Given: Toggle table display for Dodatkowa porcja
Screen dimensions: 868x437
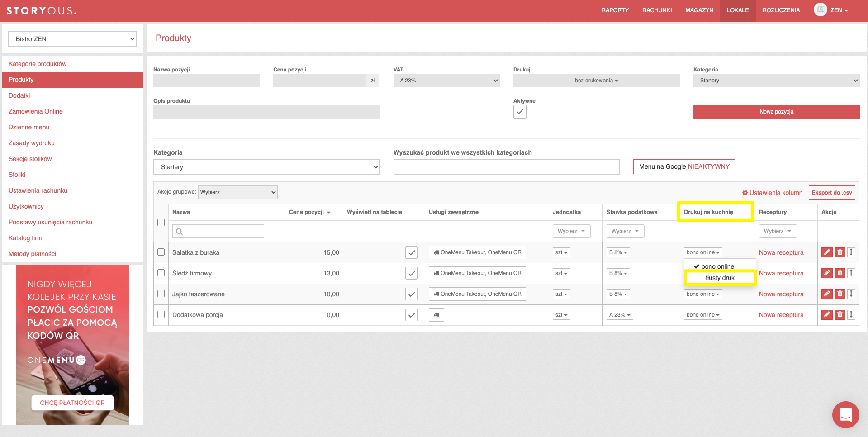Looking at the screenshot, I should 412,315.
